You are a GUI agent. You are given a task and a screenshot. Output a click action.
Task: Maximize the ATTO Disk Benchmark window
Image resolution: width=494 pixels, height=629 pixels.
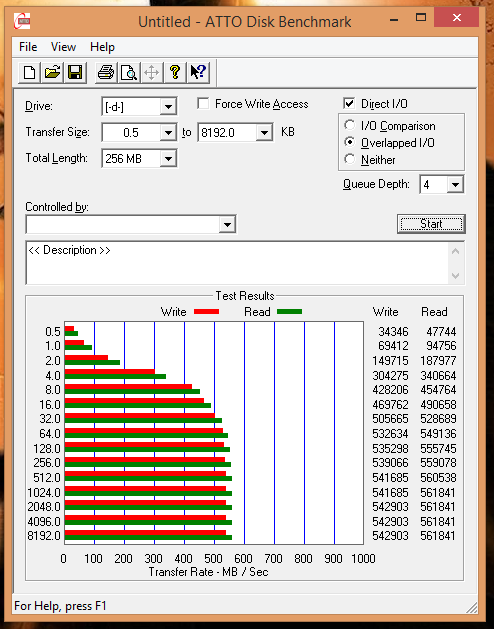click(421, 18)
